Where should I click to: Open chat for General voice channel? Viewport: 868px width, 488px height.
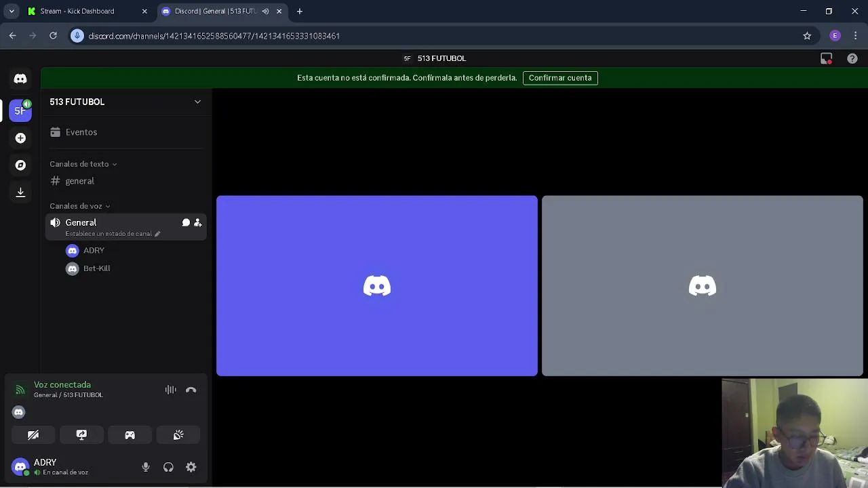[x=186, y=222]
